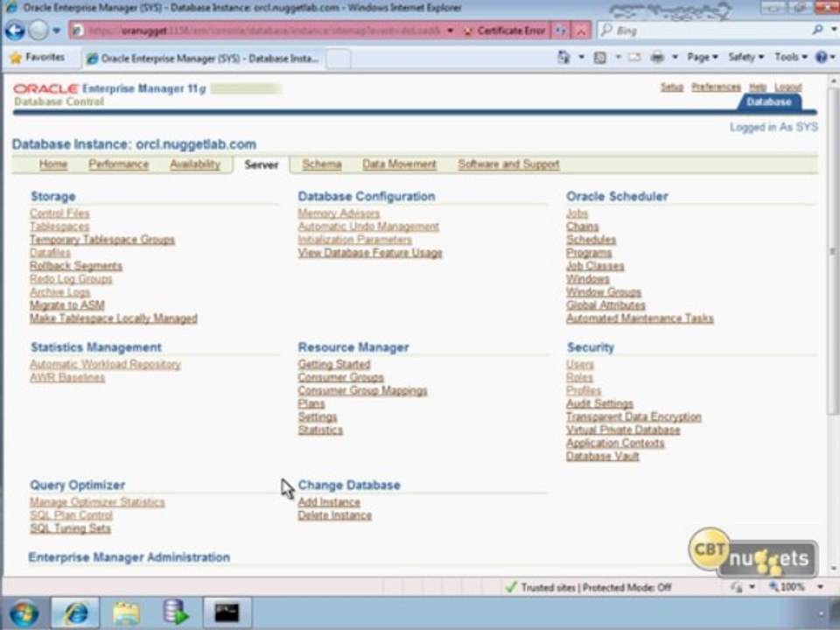
Task: Open Resource Manager Plans link
Action: pos(311,403)
